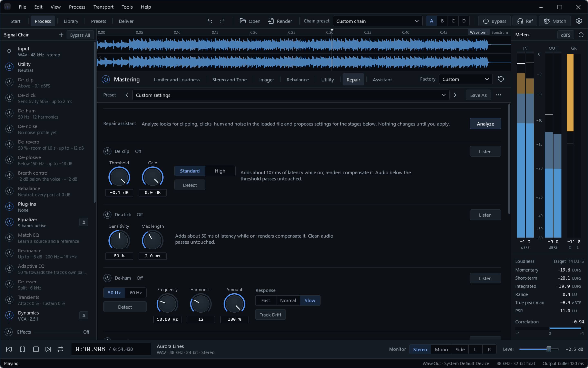Go to previous preset with left chevron

(127, 95)
